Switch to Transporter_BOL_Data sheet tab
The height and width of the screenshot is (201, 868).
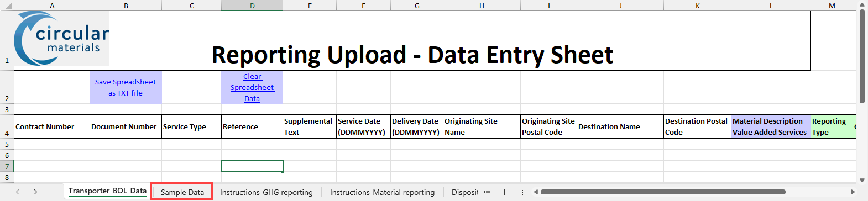click(x=107, y=191)
